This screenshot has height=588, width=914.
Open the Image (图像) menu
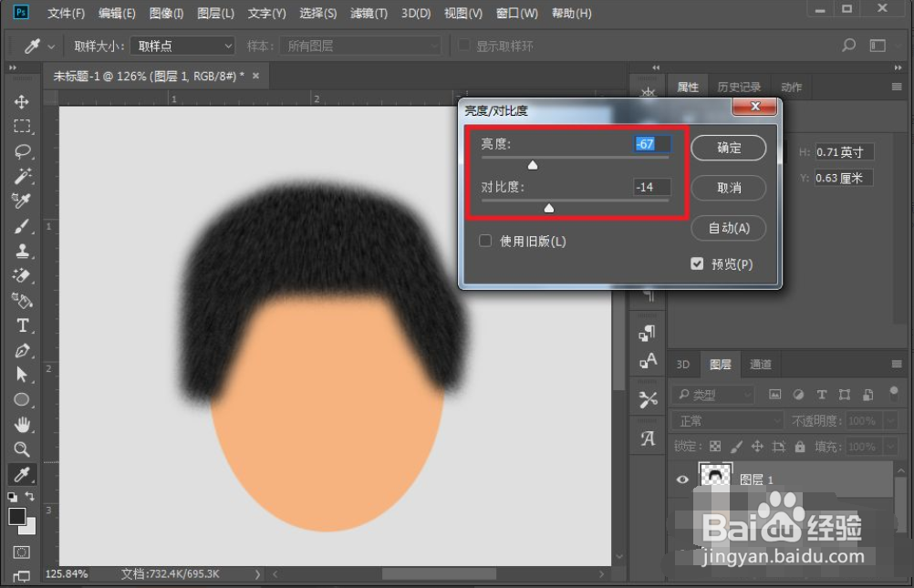point(166,13)
